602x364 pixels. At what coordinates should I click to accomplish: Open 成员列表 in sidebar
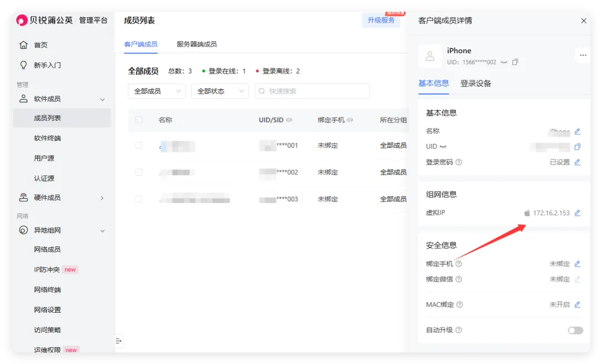[x=62, y=118]
